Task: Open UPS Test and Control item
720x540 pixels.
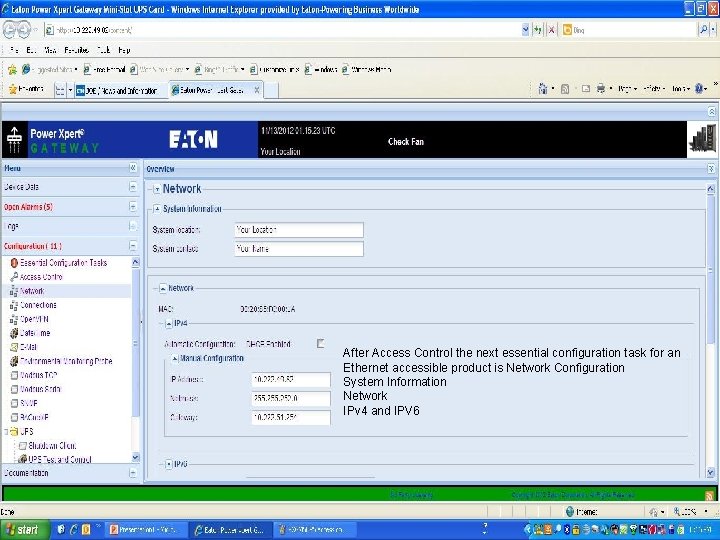Action: coord(60,459)
